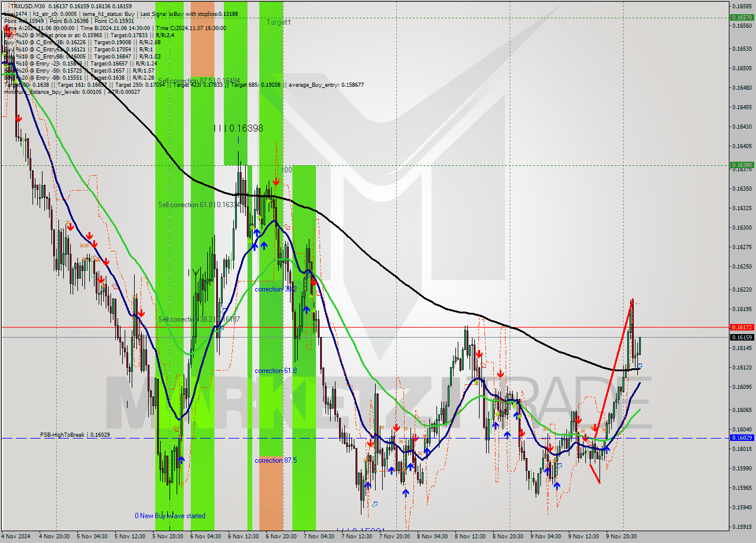Click the 0.16585 price axis value
The width and height of the screenshot is (756, 543).
click(742, 6)
